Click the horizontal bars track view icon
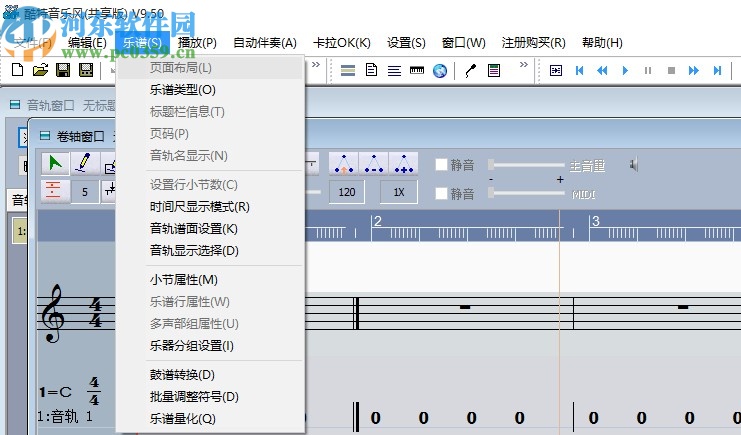 (348, 71)
